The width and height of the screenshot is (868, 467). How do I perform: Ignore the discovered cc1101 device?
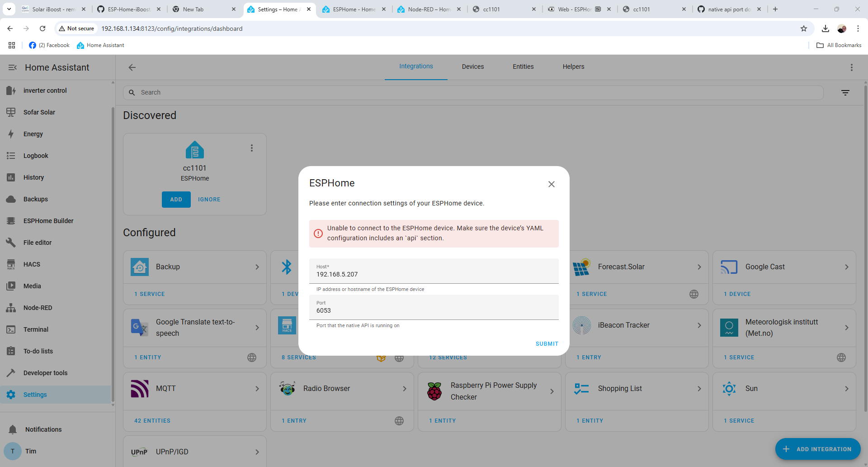209,200
